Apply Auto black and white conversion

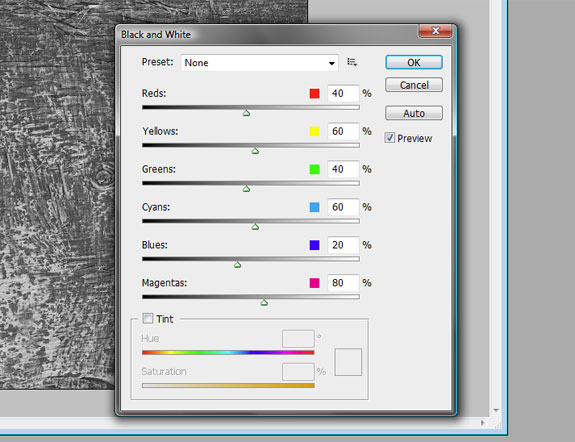click(414, 113)
